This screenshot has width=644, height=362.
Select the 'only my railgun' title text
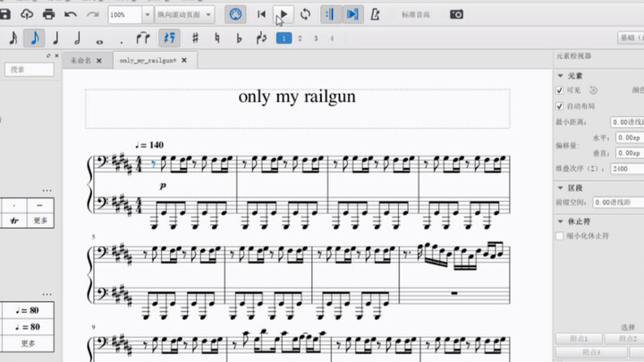pyautogui.click(x=297, y=97)
